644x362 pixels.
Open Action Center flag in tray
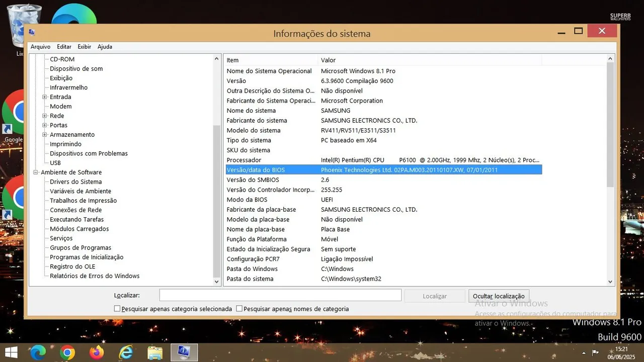tap(595, 352)
